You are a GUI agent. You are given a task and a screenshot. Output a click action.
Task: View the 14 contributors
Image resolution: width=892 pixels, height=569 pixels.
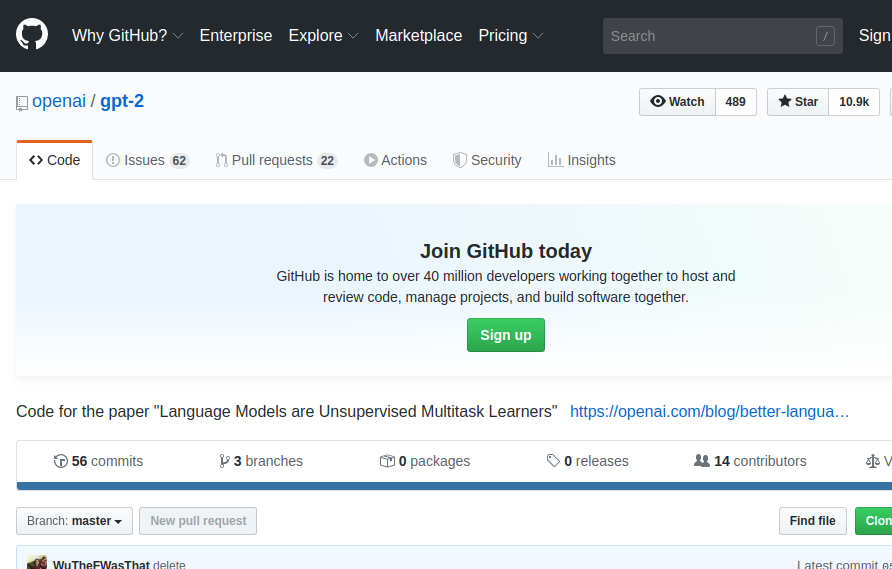pos(750,461)
